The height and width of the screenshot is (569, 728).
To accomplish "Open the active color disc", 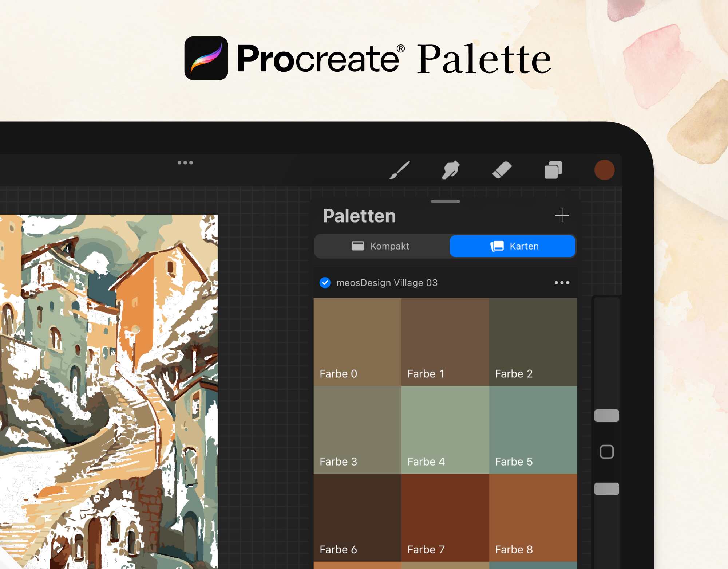I will point(604,170).
